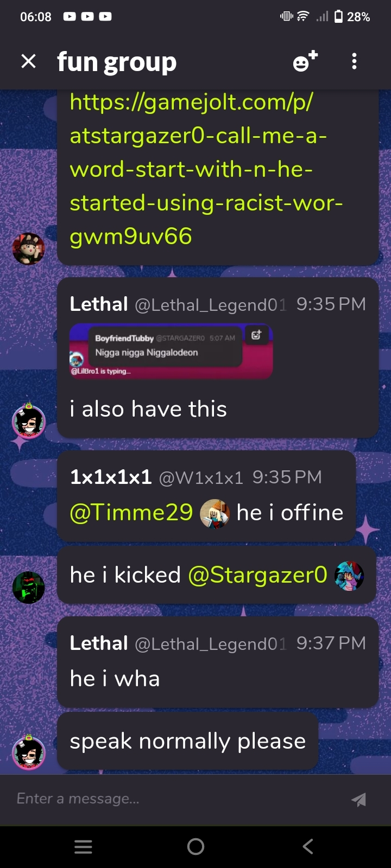Open the add-reaction emoji icon in header

coord(305,61)
